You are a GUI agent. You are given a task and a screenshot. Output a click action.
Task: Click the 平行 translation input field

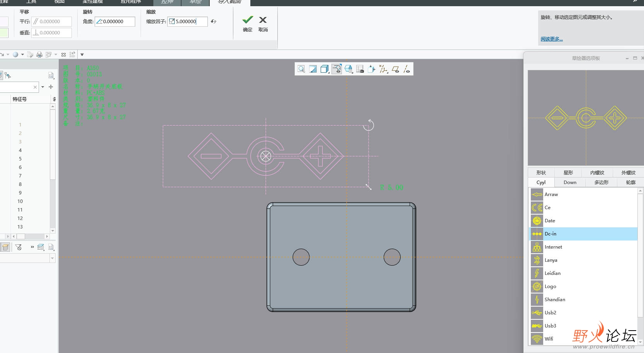[52, 22]
